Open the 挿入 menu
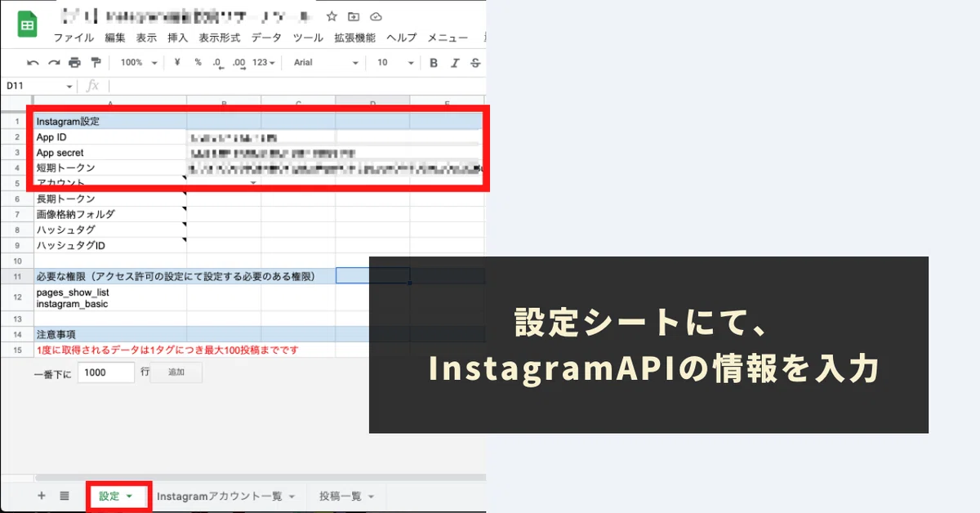This screenshot has height=513, width=980. [177, 38]
